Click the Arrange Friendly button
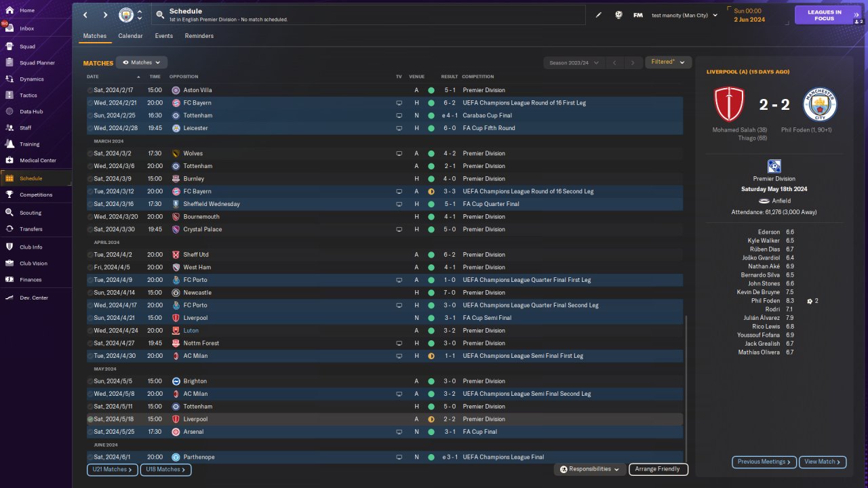This screenshot has height=488, width=868. coord(658,469)
